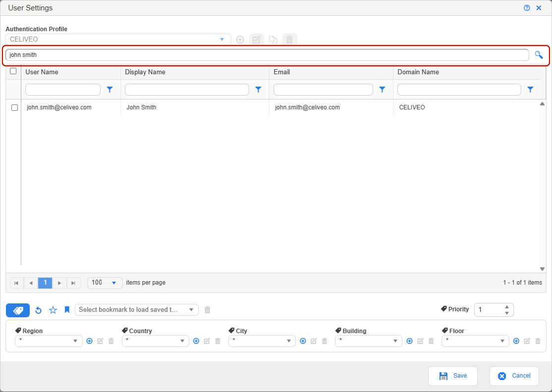
Task: Edit the Region tag value
Action: [x=100, y=341]
